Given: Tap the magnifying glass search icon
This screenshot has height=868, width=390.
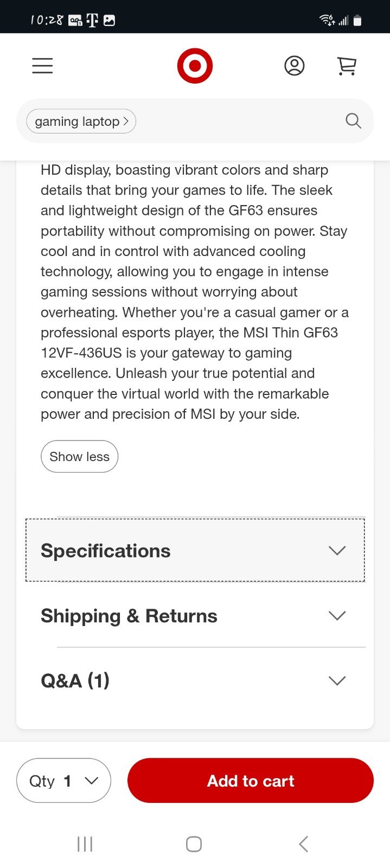Looking at the screenshot, I should coord(353,120).
